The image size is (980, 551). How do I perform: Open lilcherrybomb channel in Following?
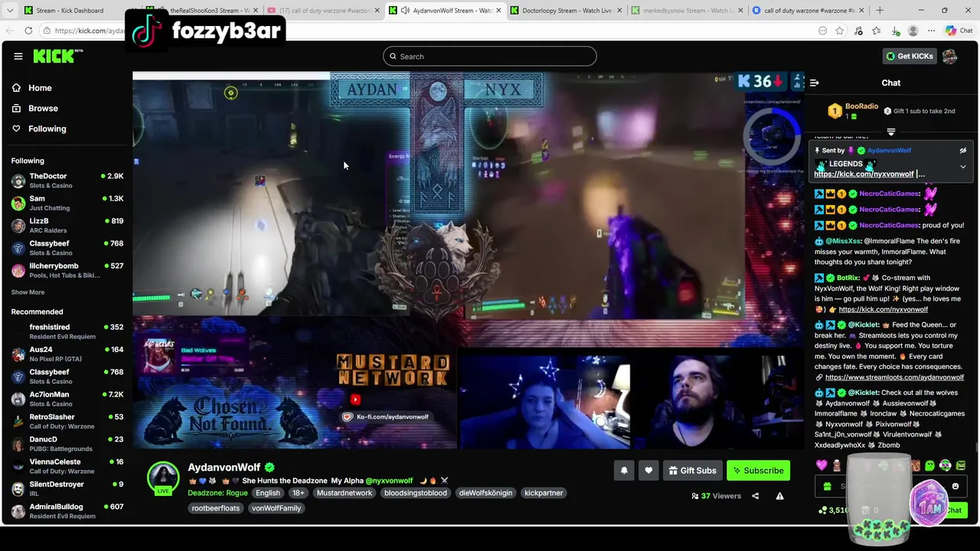coord(67,270)
